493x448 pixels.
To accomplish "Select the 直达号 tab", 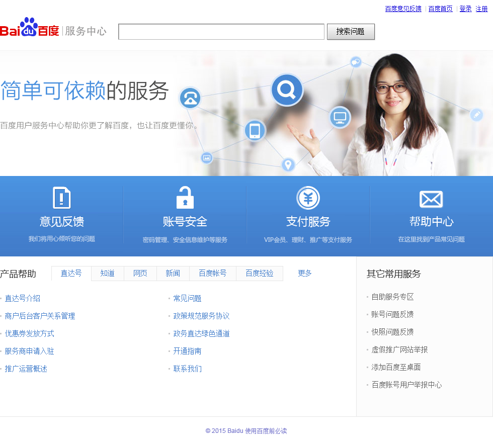I will coord(71,274).
